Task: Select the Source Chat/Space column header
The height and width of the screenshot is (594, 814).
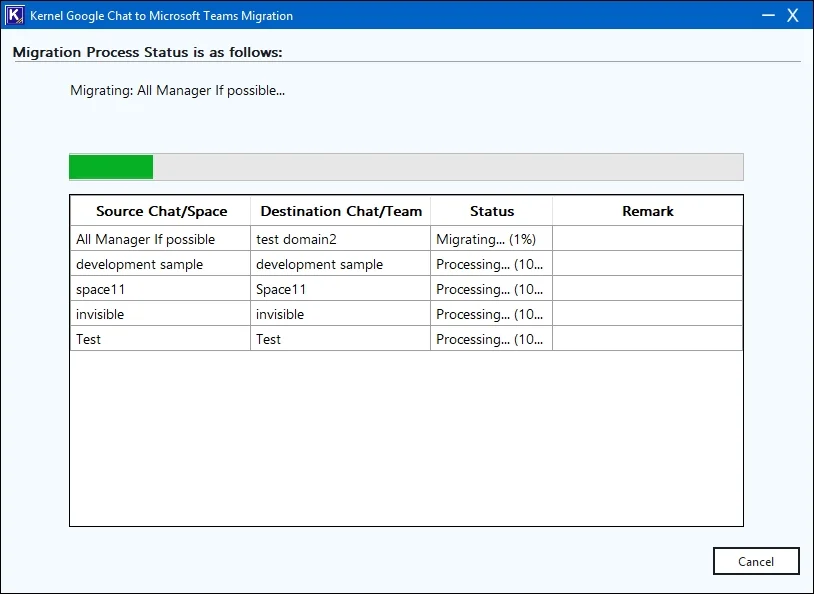Action: coord(161,211)
